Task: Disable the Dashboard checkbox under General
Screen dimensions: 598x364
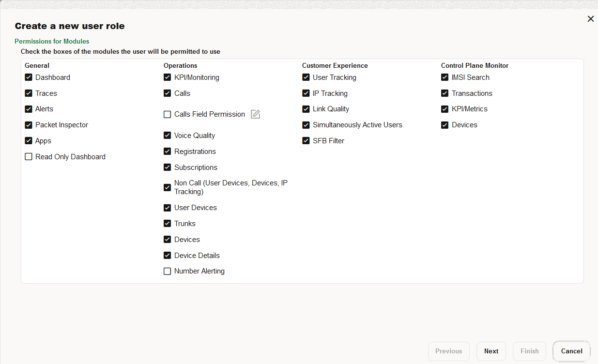Action: tap(28, 77)
